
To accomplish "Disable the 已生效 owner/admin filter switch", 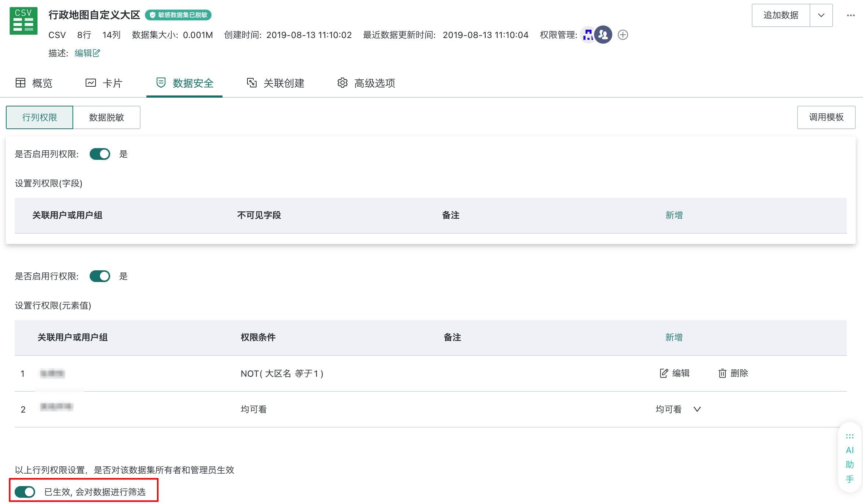I will pos(25,492).
